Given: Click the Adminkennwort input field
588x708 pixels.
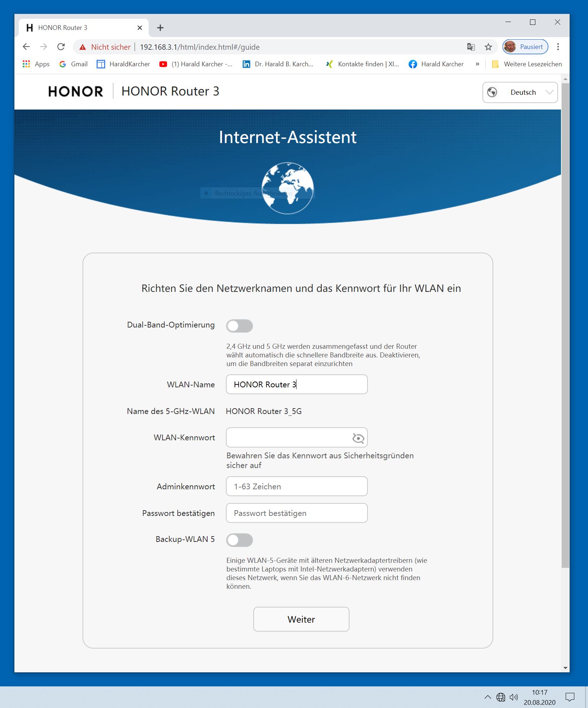Looking at the screenshot, I should point(297,486).
